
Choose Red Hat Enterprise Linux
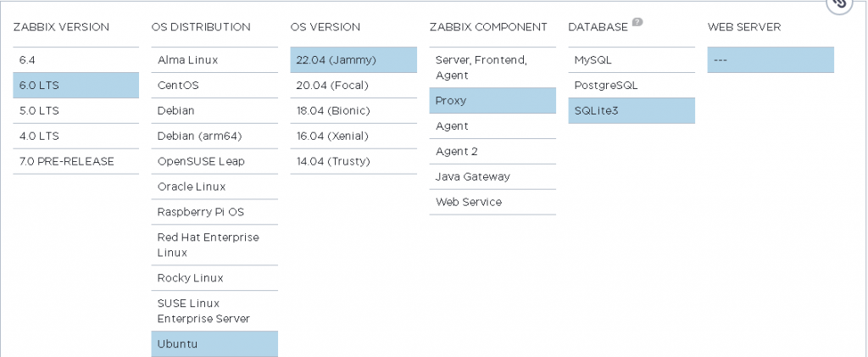coord(214,245)
